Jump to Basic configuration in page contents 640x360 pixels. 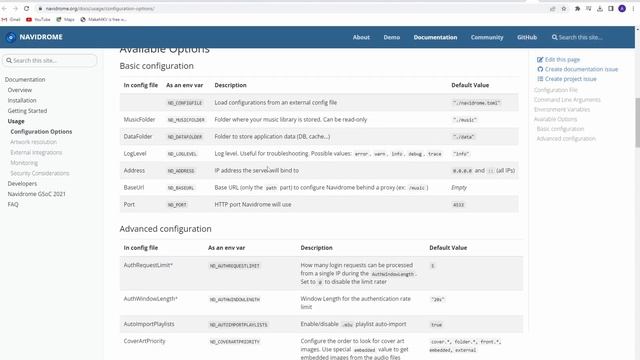click(560, 129)
